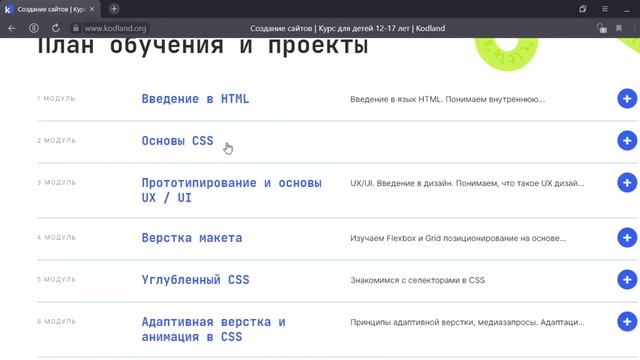Go back with the browser back arrow
This screenshot has width=640, height=360.
12,28
